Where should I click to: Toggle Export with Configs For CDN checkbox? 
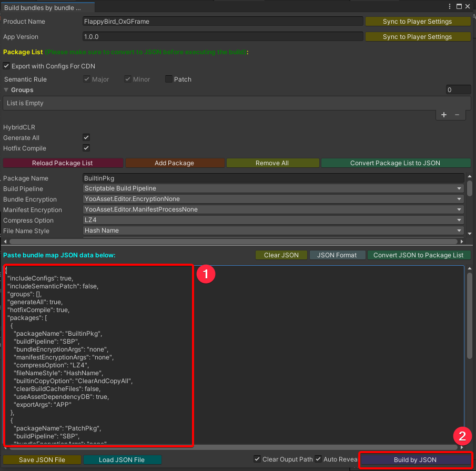pyautogui.click(x=7, y=66)
